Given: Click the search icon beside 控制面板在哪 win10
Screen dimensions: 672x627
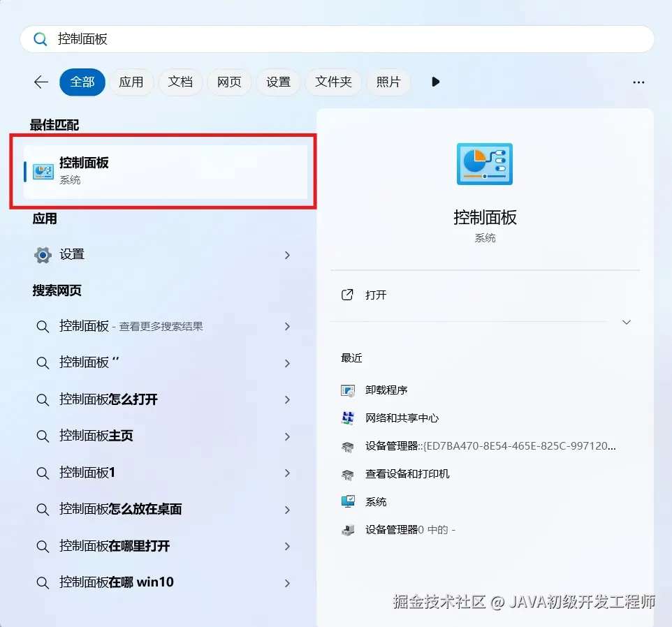Looking at the screenshot, I should pos(43,582).
